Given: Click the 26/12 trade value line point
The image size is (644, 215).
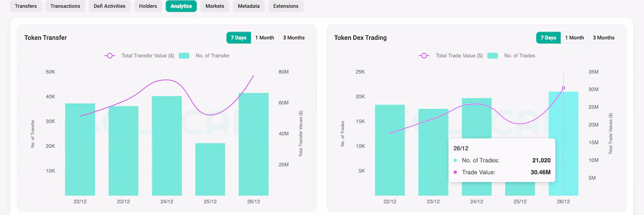Looking at the screenshot, I should click(x=563, y=88).
